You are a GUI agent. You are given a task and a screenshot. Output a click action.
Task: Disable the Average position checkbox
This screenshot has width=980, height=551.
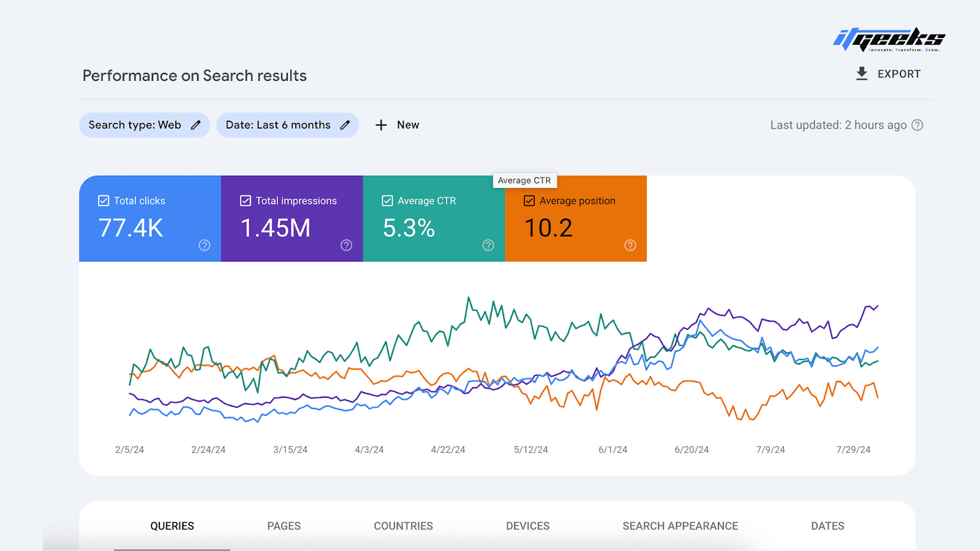tap(529, 201)
